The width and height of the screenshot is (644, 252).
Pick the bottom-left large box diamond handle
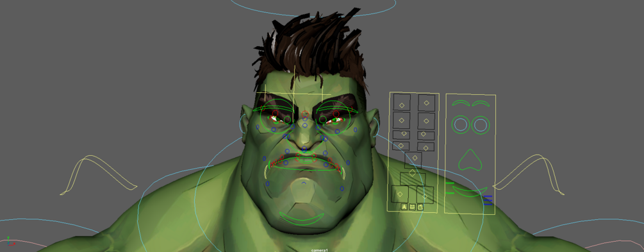pos(400,194)
